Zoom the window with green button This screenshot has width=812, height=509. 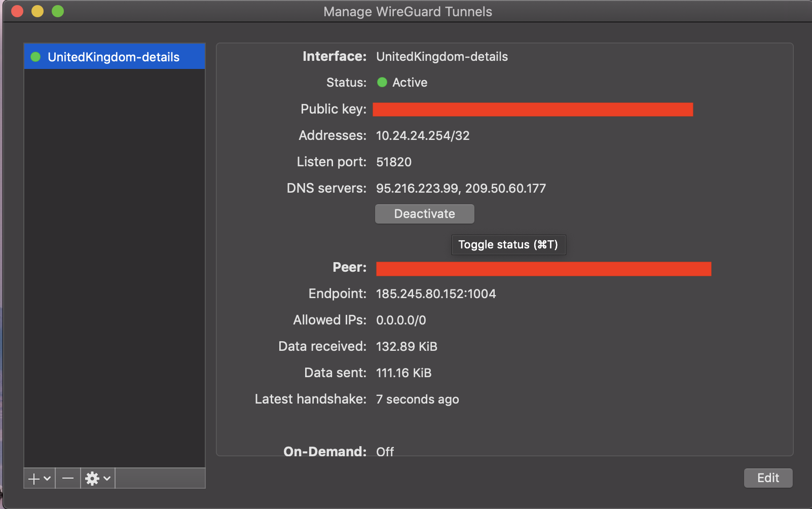[x=58, y=11]
